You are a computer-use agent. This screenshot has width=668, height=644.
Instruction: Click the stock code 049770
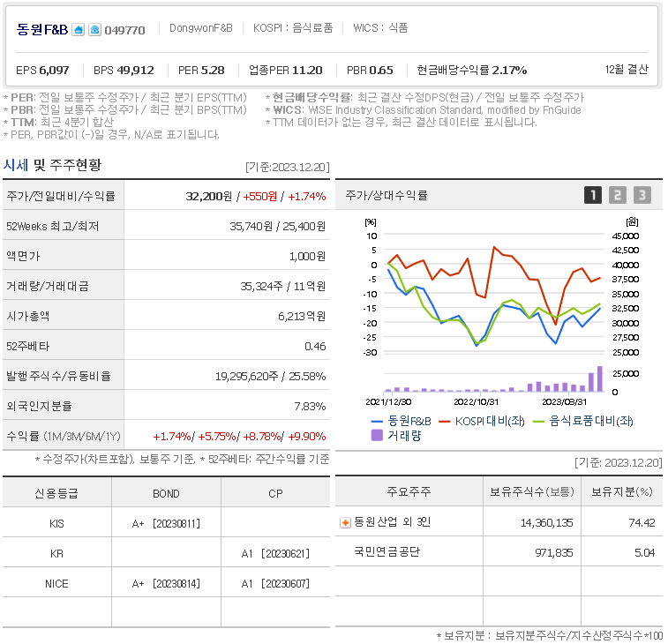[x=124, y=30]
